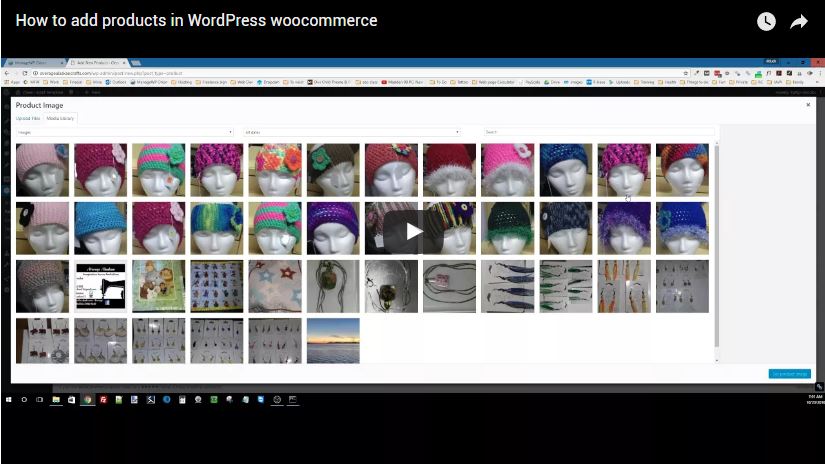The image size is (825, 465).
Task: Select the orange feather earrings thumbnail
Action: pyautogui.click(x=624, y=286)
